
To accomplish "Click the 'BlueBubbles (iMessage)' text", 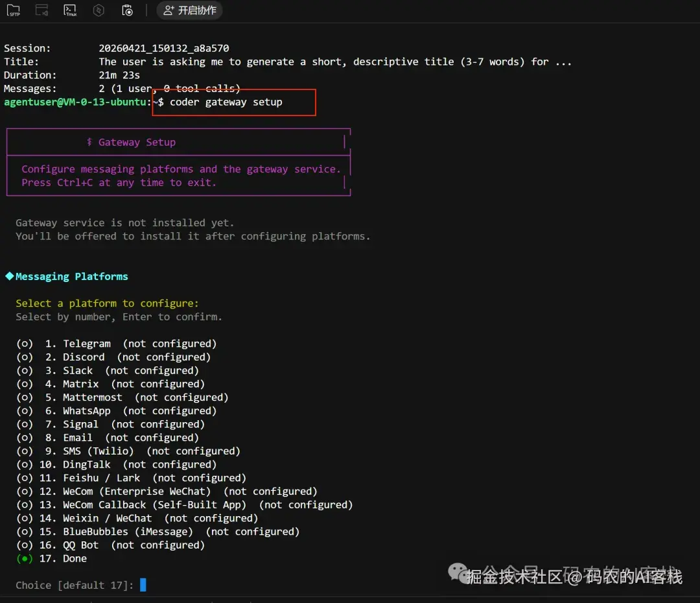I will (x=128, y=532).
